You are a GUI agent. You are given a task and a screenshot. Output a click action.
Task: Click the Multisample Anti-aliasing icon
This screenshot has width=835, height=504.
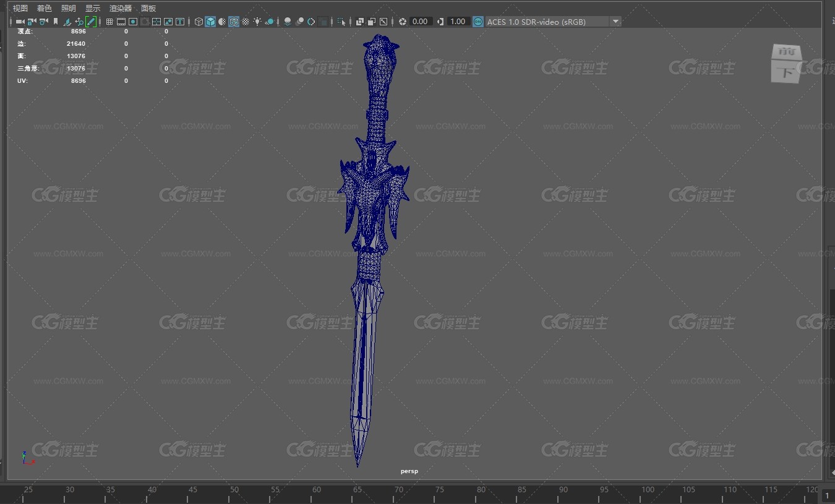(311, 22)
